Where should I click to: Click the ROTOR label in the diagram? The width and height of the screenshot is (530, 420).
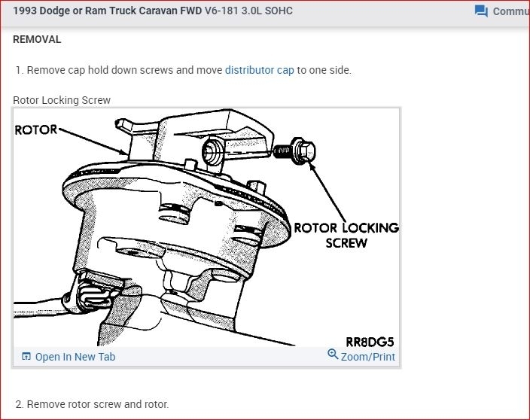point(36,129)
